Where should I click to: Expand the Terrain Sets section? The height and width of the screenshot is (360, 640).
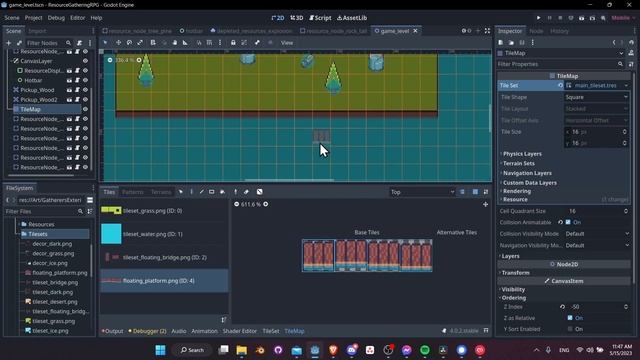[518, 163]
